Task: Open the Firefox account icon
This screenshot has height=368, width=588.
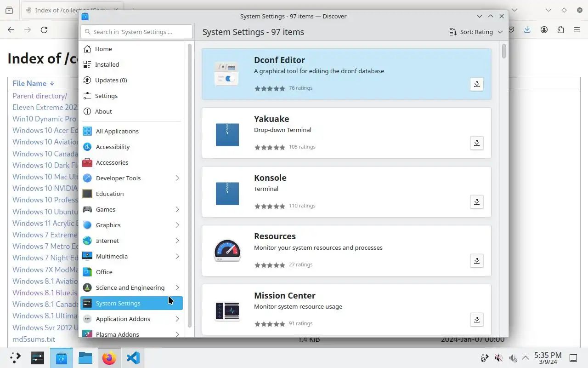Action: (x=544, y=29)
